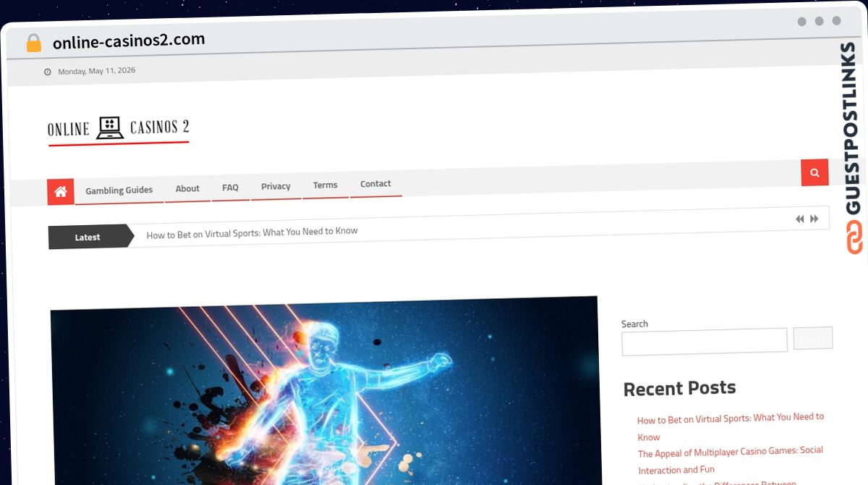Open the About menu item

pos(187,189)
